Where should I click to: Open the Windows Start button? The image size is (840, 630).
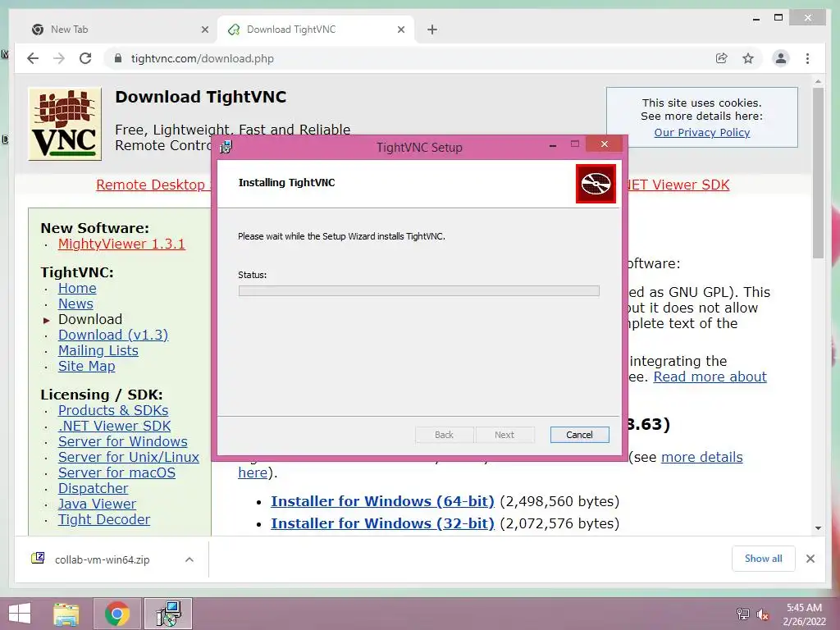click(20, 614)
